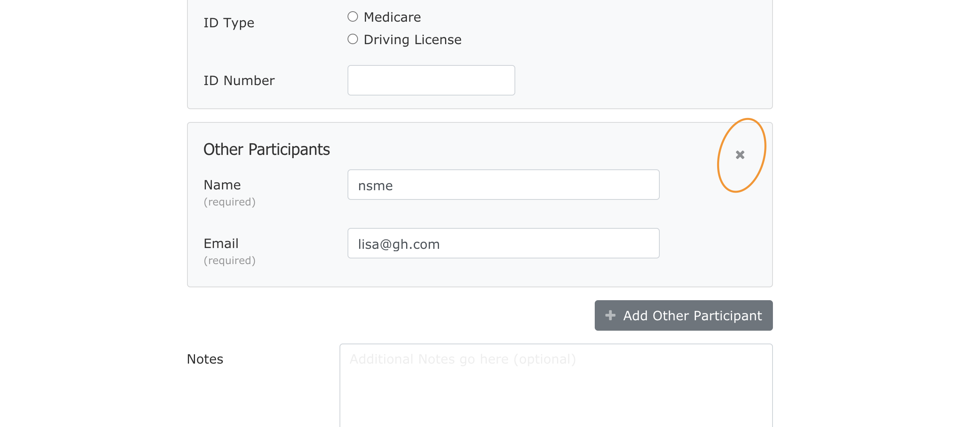Select the Medicare ID type radio button
The image size is (980, 427).
click(x=353, y=17)
